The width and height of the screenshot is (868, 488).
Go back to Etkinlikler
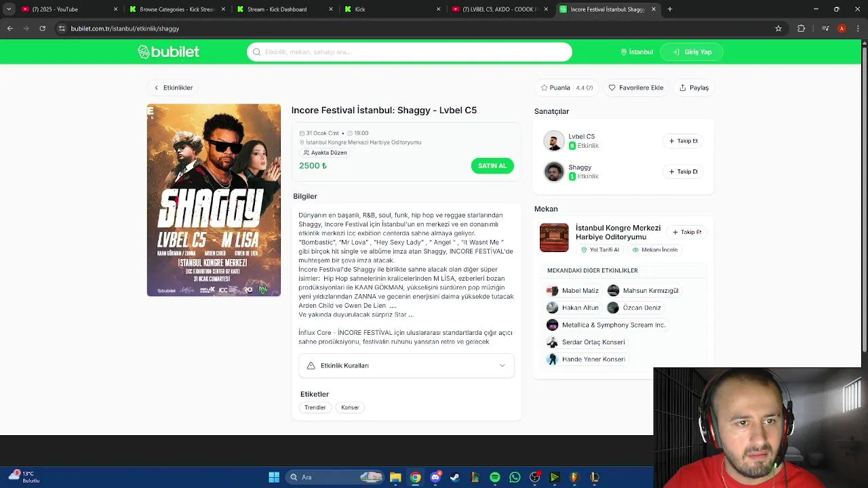click(174, 87)
